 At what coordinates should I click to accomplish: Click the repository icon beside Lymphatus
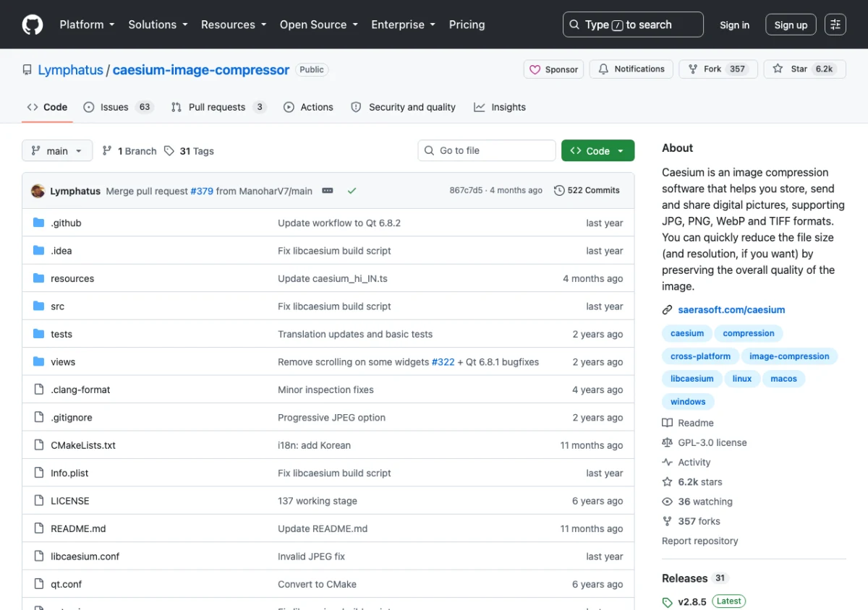pos(27,70)
